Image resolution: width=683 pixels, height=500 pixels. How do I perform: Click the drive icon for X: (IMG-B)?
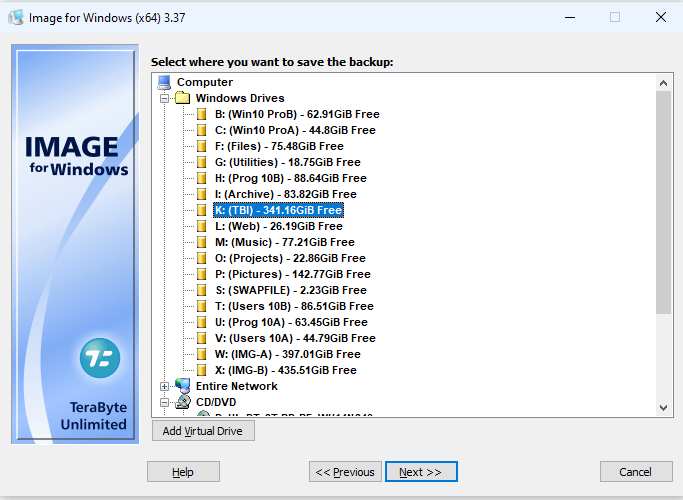(x=201, y=370)
